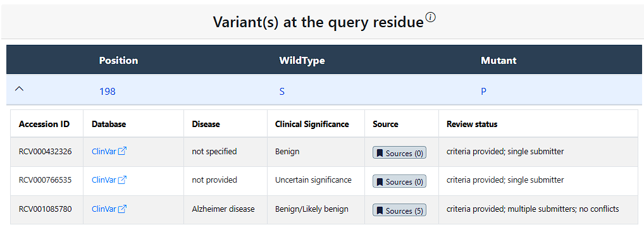Open external link icon for RCV001085780 ClinVar
The width and height of the screenshot is (644, 232).
[x=122, y=209]
